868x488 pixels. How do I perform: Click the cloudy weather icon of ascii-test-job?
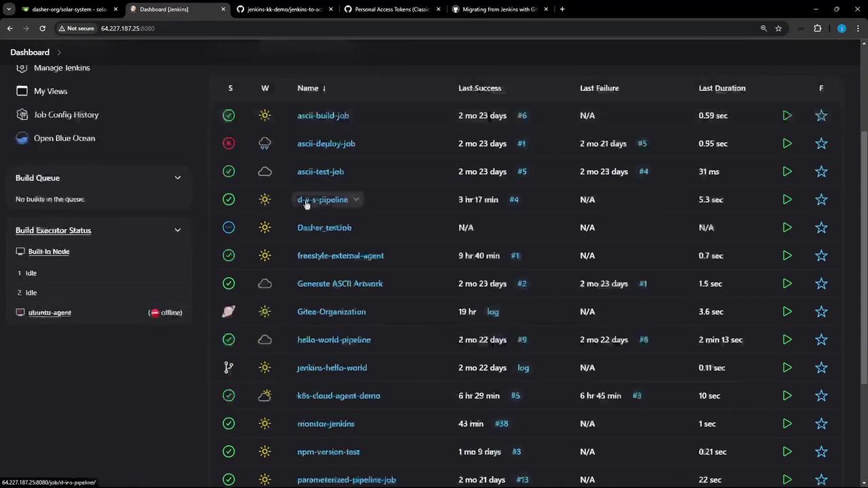[265, 171]
